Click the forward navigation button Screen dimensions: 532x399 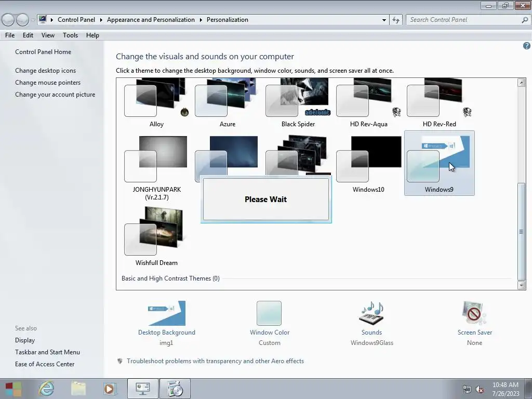click(x=22, y=20)
